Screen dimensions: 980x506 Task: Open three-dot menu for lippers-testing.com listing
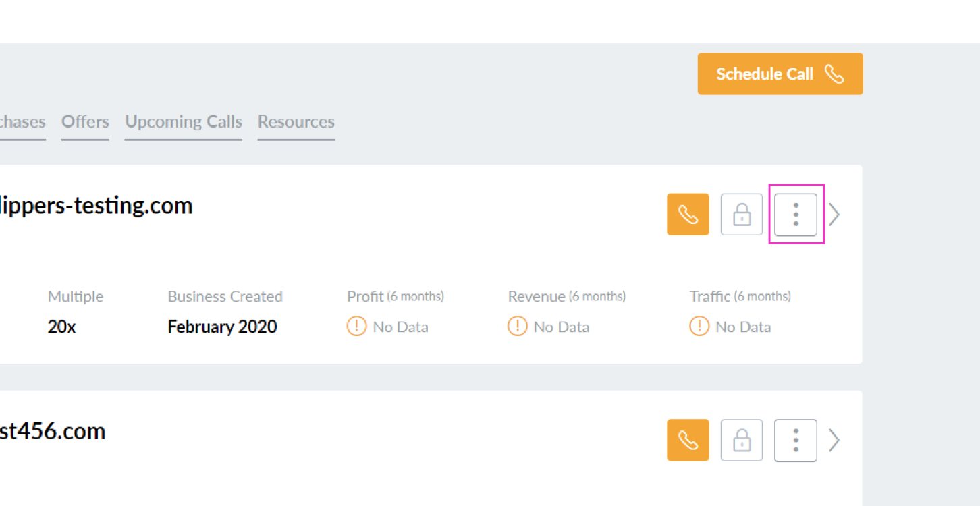click(x=796, y=215)
